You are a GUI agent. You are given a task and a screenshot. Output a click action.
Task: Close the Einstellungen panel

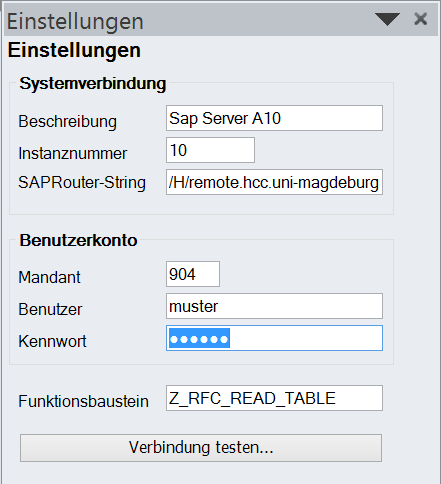420,19
